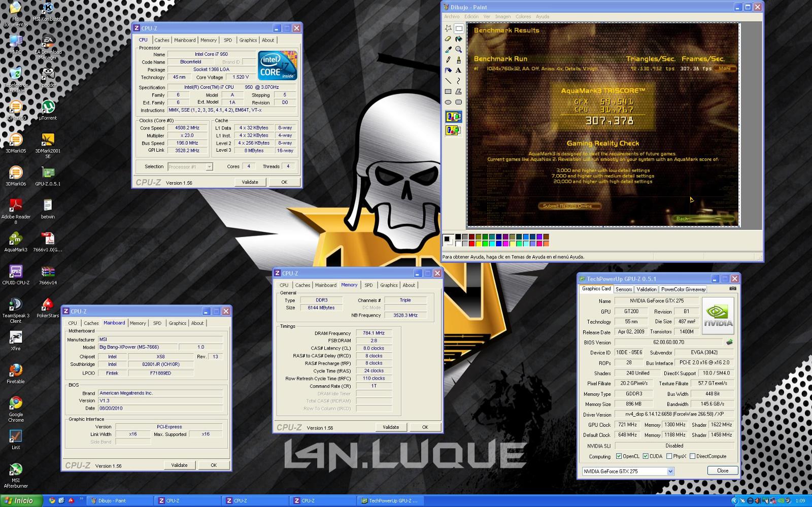Viewport: 812px width, 507px height.
Task: Select the Free-form select tool in Paint
Action: click(x=448, y=28)
